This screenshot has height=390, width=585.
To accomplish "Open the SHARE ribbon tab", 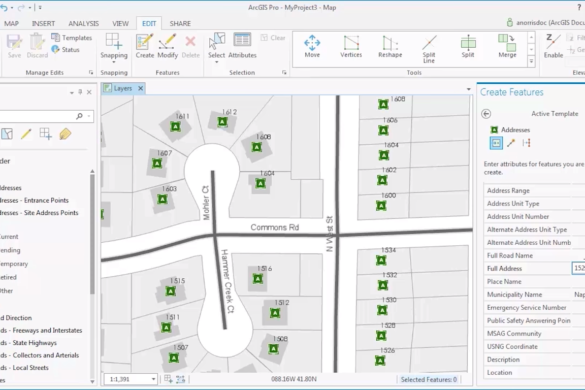I will (180, 24).
